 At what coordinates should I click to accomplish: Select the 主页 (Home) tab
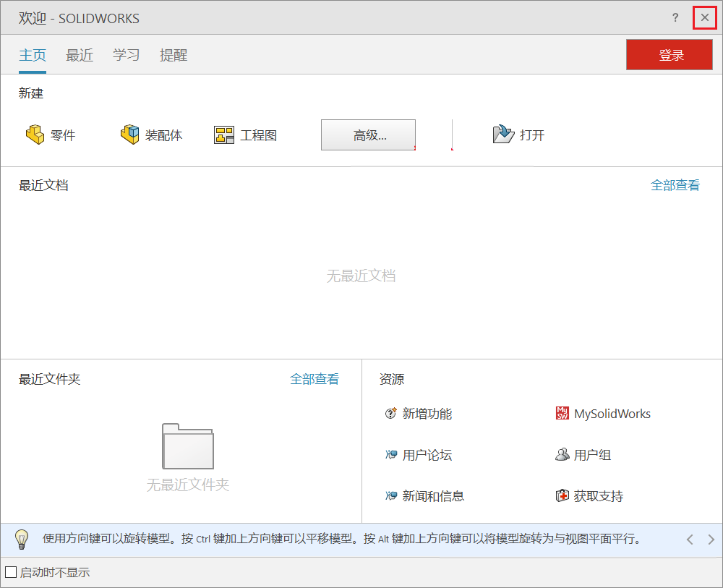pos(33,55)
